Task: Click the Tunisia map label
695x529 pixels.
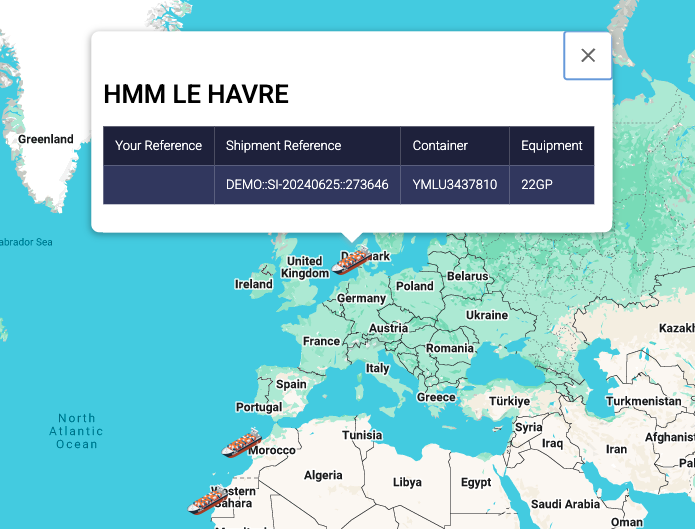Action: [362, 435]
